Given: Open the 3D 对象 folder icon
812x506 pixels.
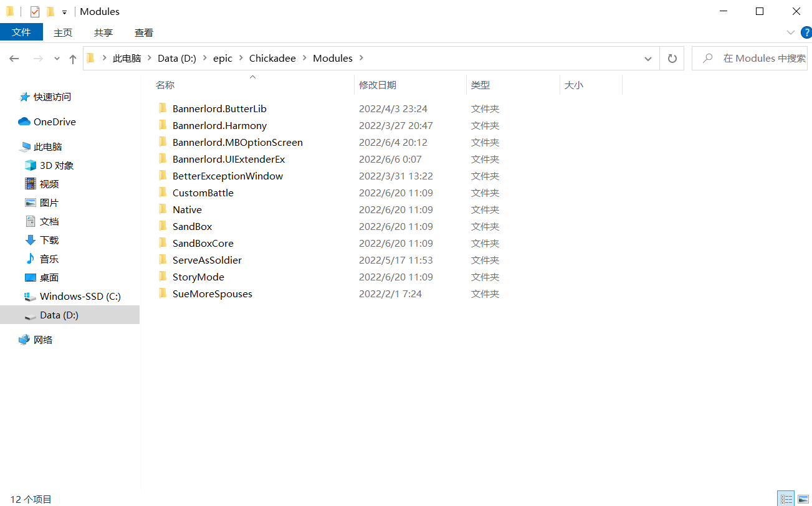Looking at the screenshot, I should pos(31,165).
